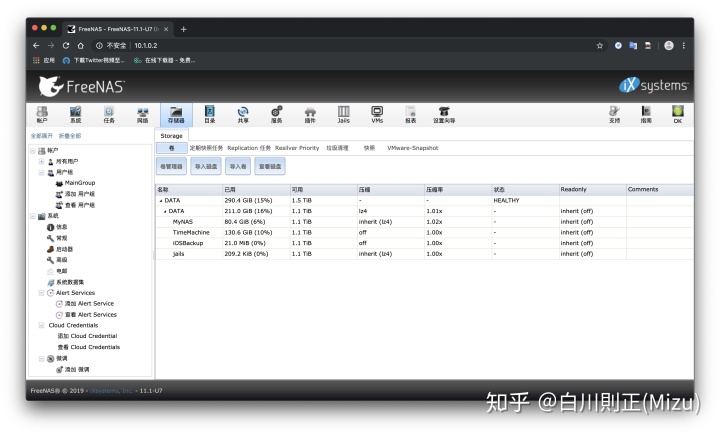Screen dimensions: 720x435
Task: Select the TimeMachine dataset row
Action: point(424,232)
